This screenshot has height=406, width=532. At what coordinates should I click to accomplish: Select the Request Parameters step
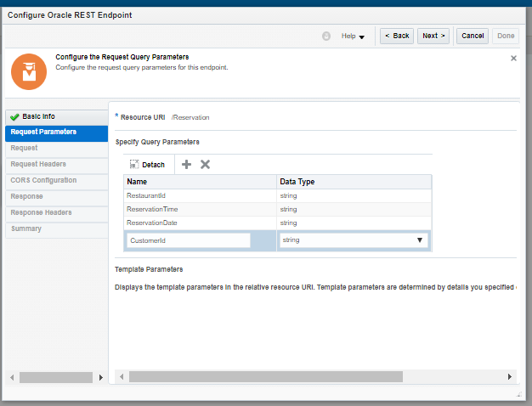click(57, 133)
